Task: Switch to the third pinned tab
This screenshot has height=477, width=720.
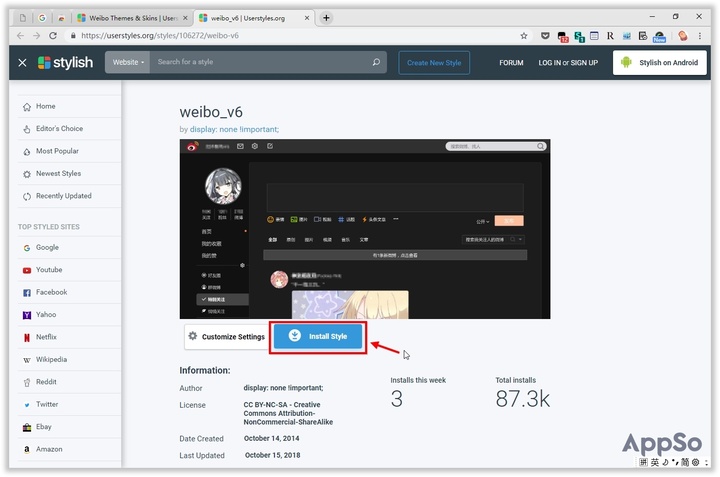Action: 61,18
